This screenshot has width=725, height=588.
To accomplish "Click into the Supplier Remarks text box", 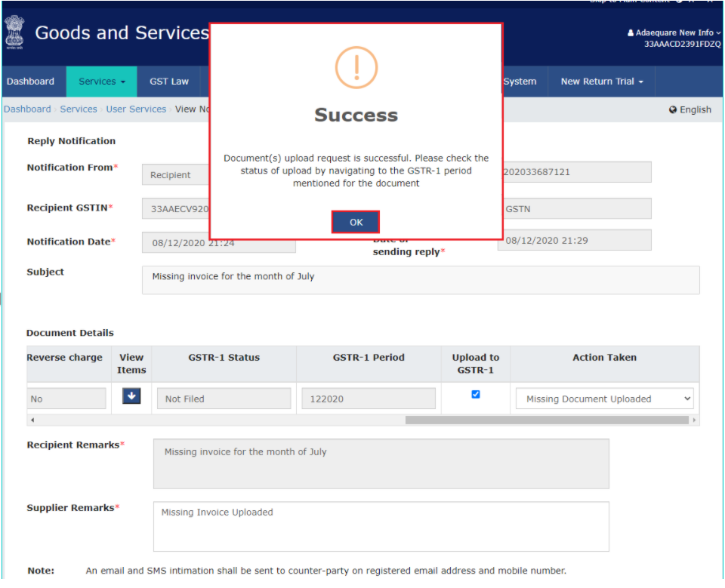I will coord(381,527).
